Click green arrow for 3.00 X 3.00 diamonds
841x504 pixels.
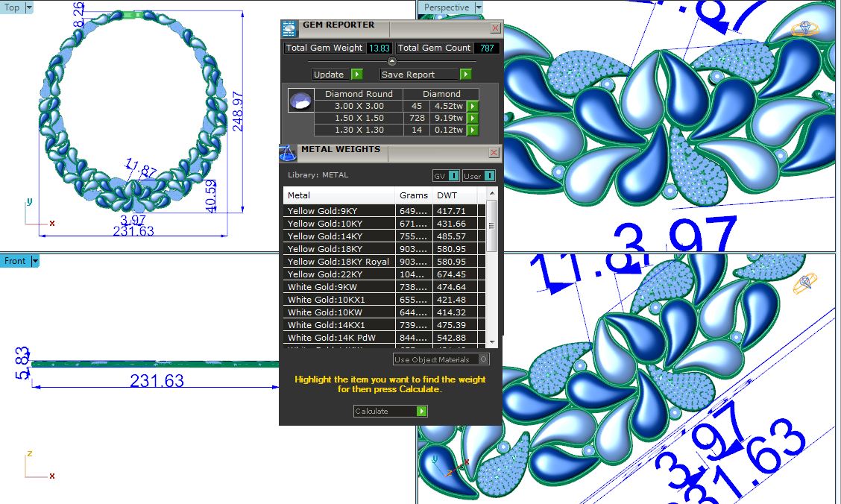(x=472, y=106)
